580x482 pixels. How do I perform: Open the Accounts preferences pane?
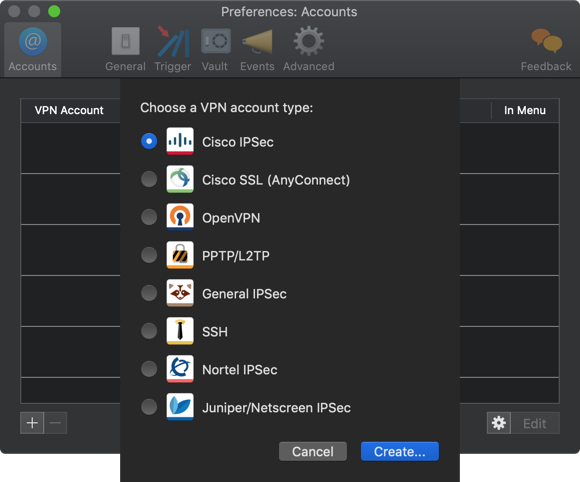[33, 50]
